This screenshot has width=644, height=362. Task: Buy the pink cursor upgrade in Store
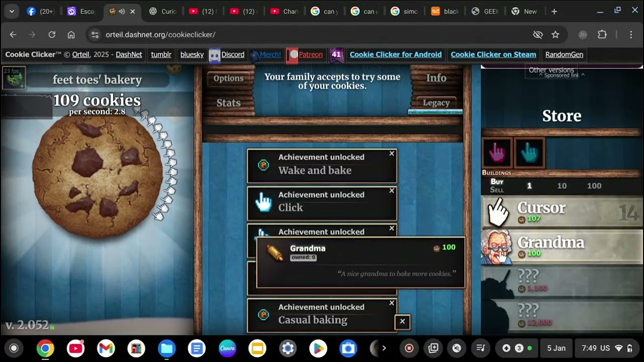click(x=497, y=152)
